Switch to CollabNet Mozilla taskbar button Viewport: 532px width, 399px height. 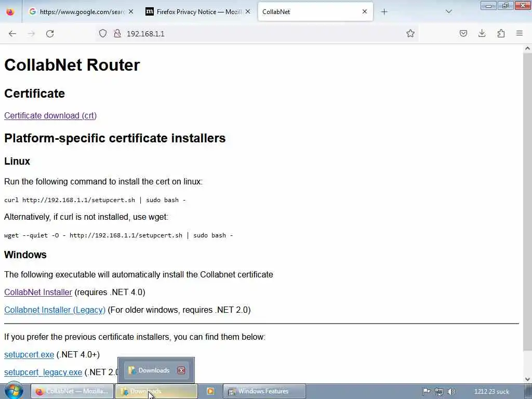72,391
